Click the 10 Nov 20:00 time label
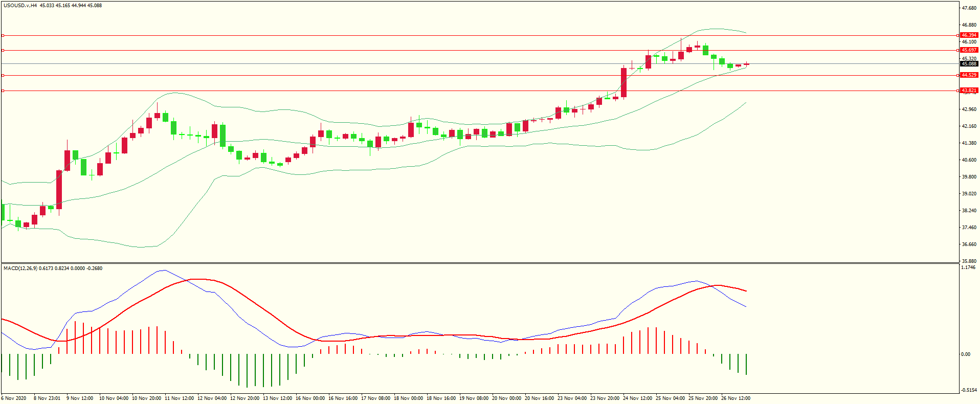This screenshot has width=980, height=404. coord(146,398)
